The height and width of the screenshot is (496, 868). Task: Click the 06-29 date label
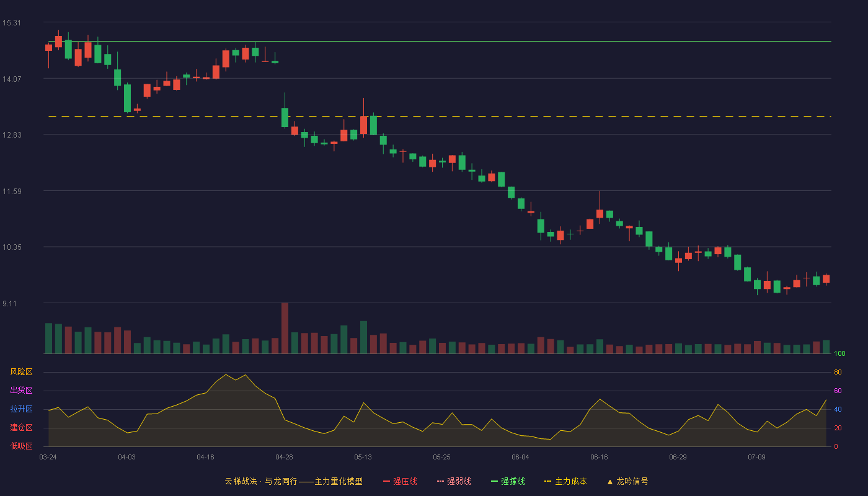point(678,457)
